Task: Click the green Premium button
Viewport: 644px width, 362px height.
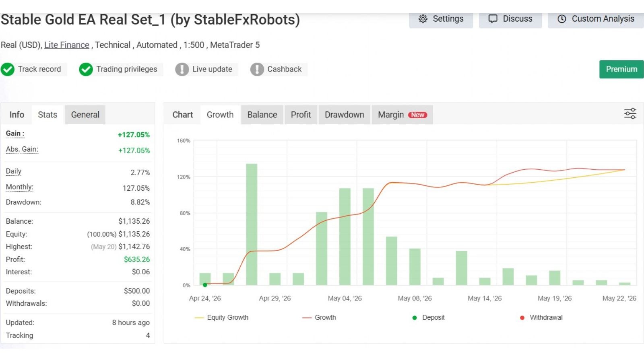Action: pyautogui.click(x=621, y=69)
